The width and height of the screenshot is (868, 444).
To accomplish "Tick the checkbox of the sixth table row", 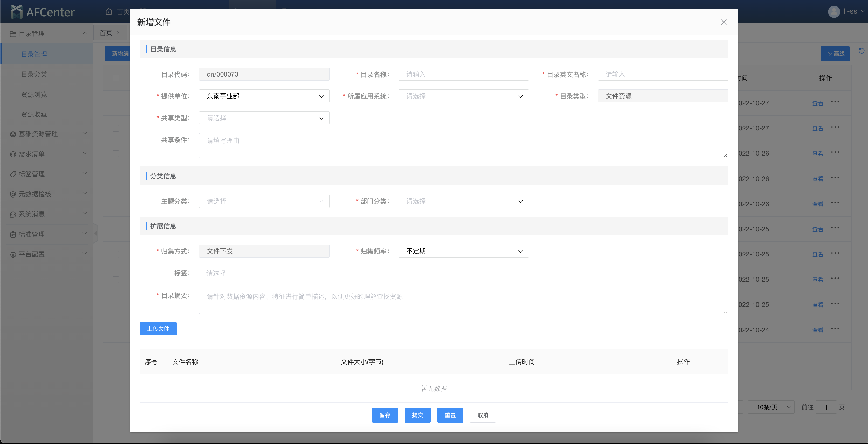I will coord(116,229).
